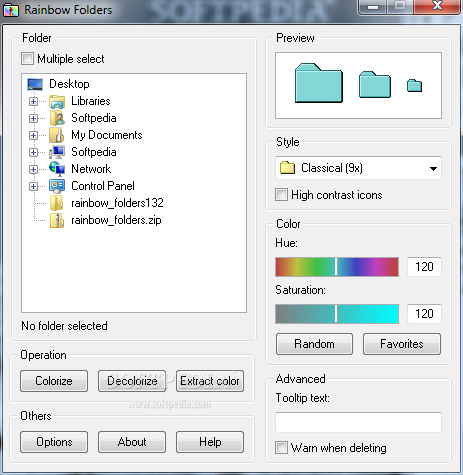This screenshot has height=475, width=463.
Task: Open the Options dialog button
Action: pos(54,442)
